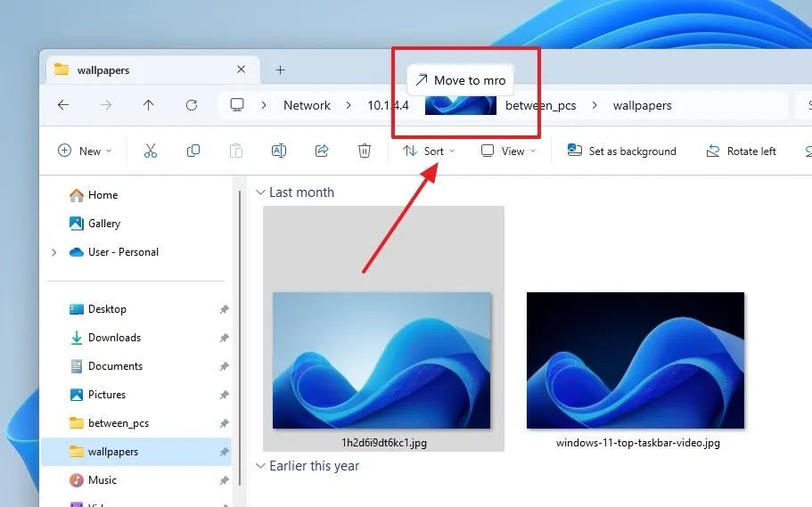The height and width of the screenshot is (507, 812).
Task: Click wallpapers in the address path
Action: tap(642, 105)
